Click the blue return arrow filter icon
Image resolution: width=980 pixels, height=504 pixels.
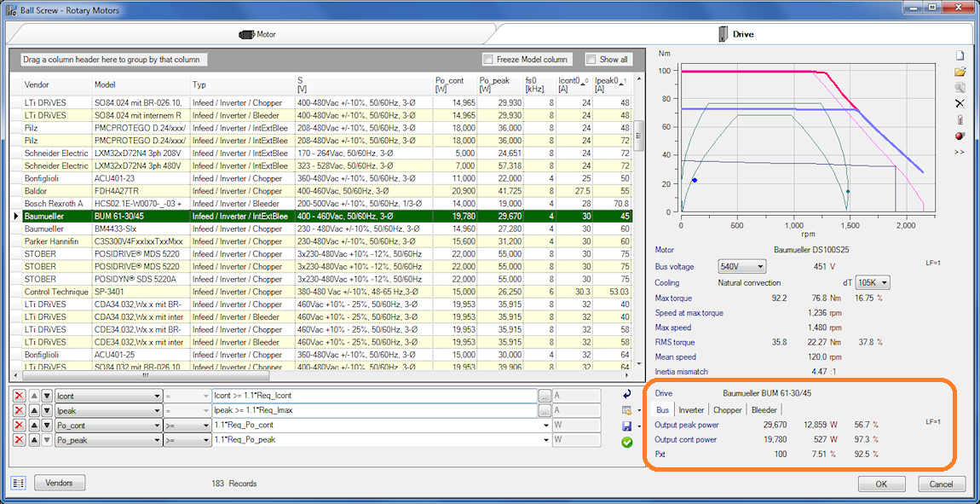point(627,395)
